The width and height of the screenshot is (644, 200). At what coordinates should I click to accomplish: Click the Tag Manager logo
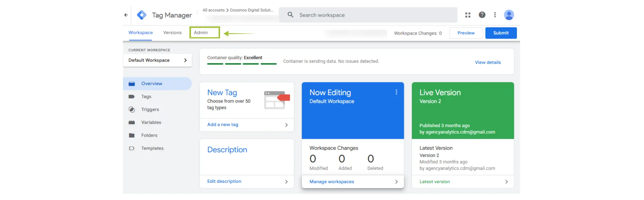point(142,15)
